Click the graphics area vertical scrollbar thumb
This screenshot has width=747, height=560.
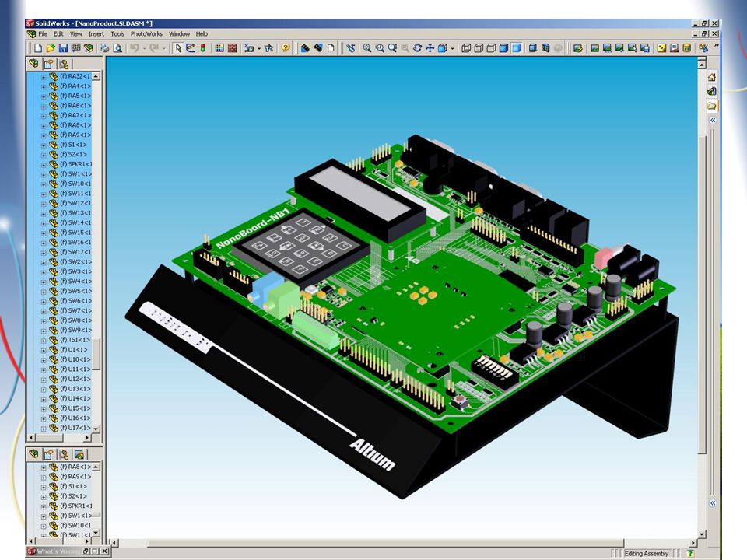tap(702, 294)
